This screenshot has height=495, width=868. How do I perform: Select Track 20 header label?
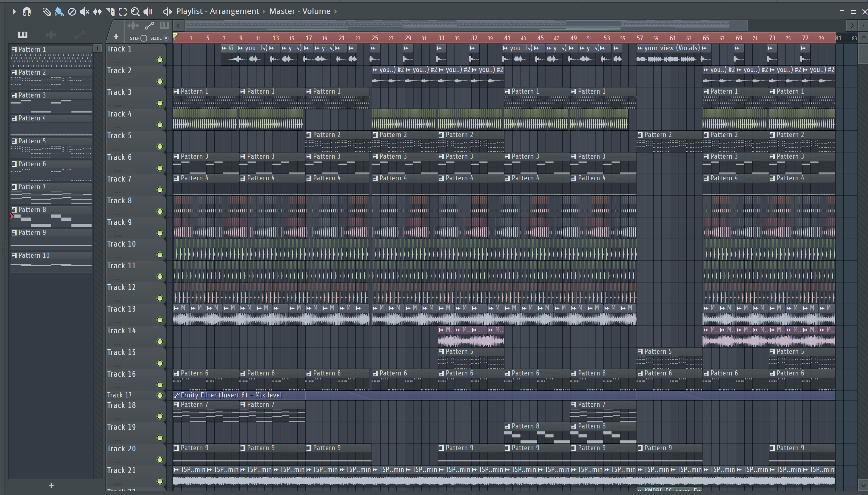tap(121, 448)
